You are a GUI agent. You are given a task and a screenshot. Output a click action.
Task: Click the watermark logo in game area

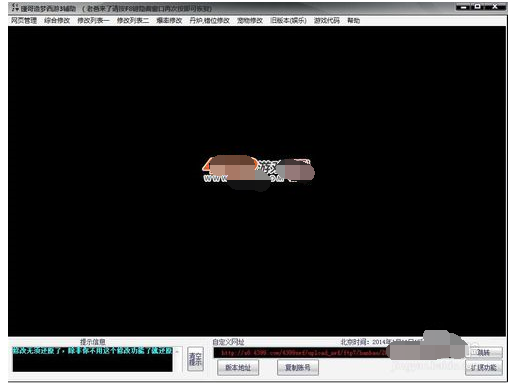258,172
